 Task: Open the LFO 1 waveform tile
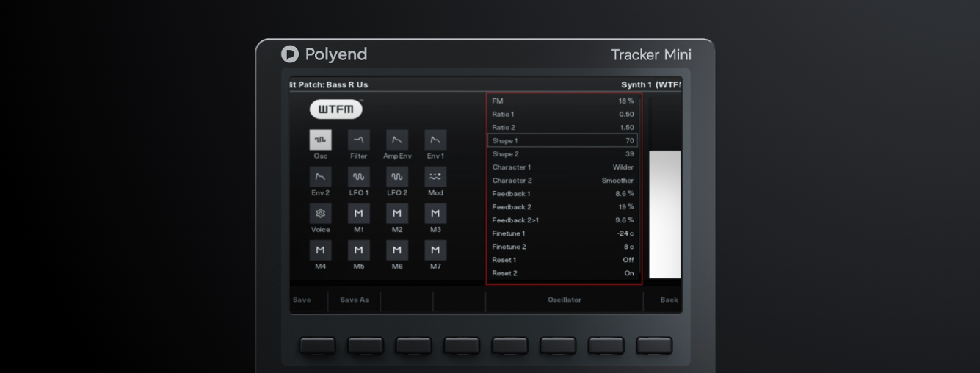(359, 176)
